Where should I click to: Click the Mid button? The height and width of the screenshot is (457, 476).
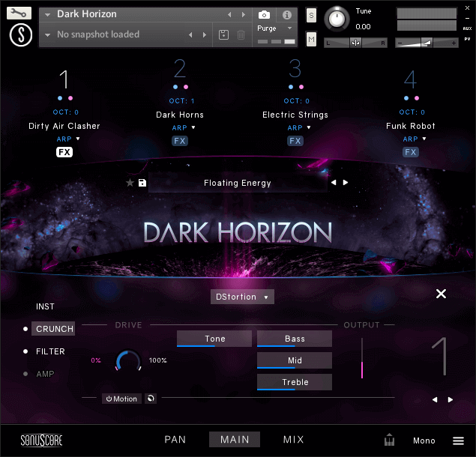click(x=295, y=360)
